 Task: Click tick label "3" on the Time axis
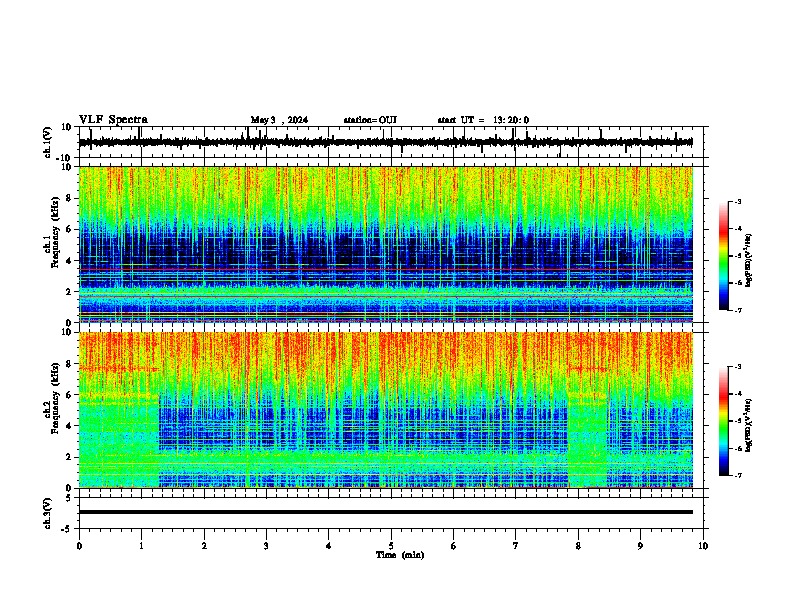pos(266,546)
